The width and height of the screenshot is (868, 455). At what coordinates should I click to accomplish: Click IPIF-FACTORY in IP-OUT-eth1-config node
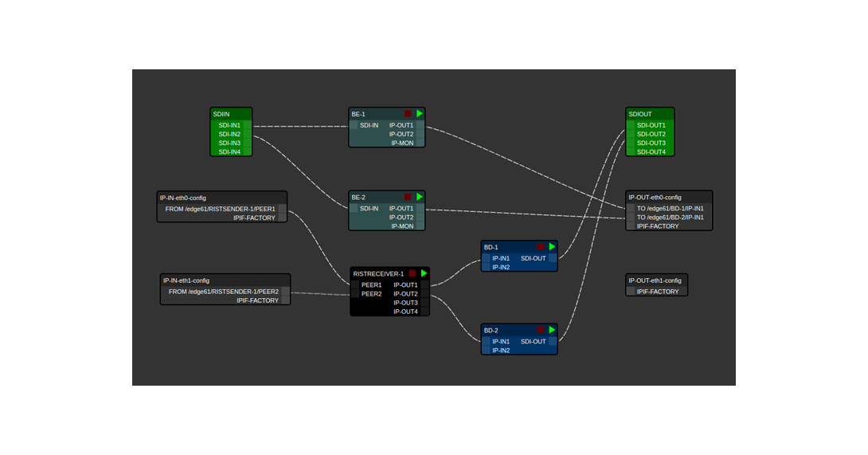[x=658, y=292]
